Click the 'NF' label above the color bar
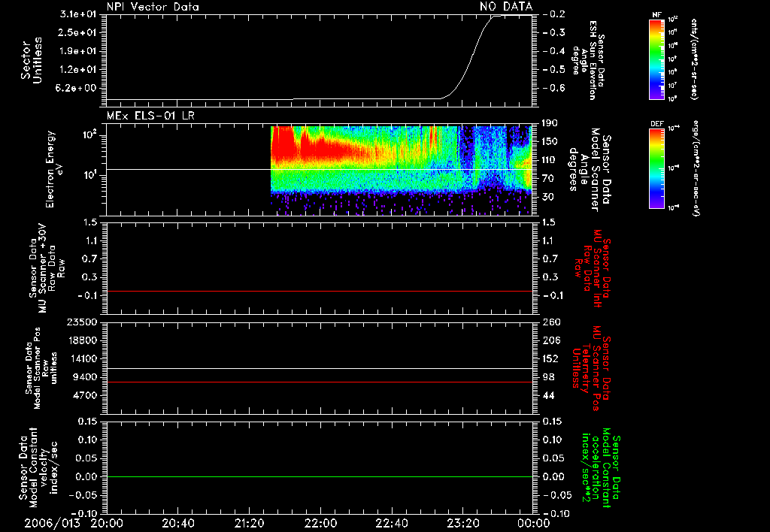770x532 pixels. (656, 15)
